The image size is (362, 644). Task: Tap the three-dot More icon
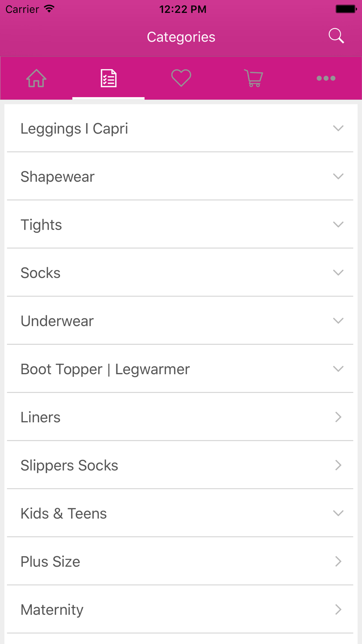point(326,78)
